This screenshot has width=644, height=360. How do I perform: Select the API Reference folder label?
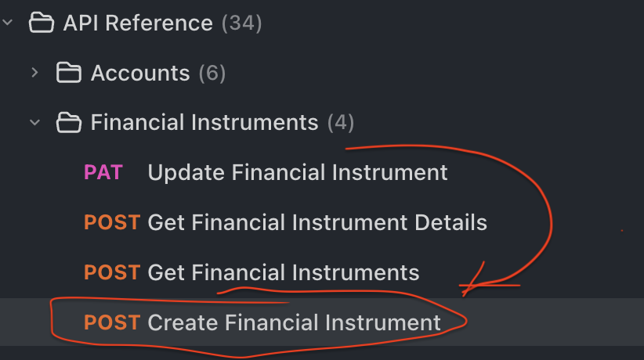(x=137, y=23)
